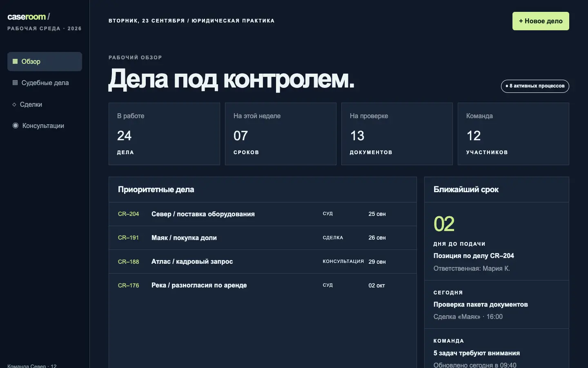Viewport: 588px width, 368px height.
Task: Click the diamond icon beside Сделки
Action: [14, 105]
